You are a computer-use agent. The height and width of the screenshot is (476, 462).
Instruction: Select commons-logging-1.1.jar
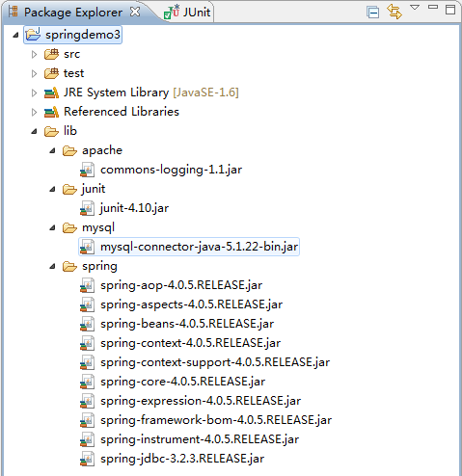[x=171, y=170]
